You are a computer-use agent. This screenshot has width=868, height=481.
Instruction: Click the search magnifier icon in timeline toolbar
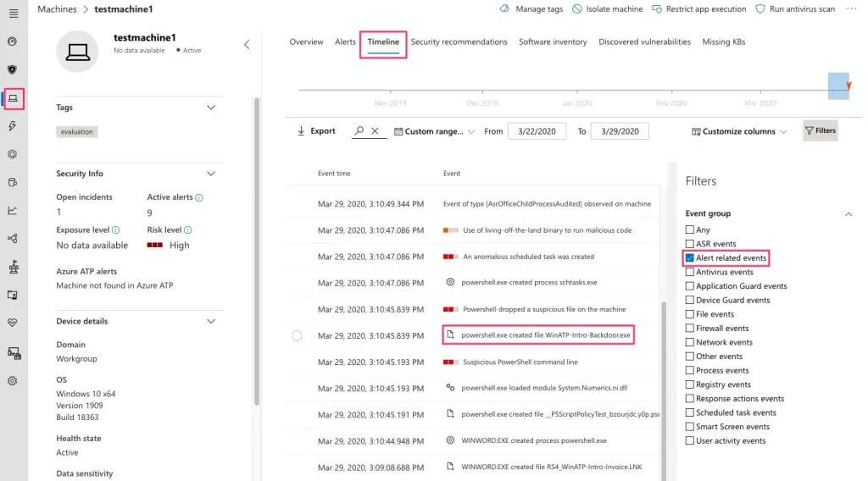pyautogui.click(x=359, y=131)
